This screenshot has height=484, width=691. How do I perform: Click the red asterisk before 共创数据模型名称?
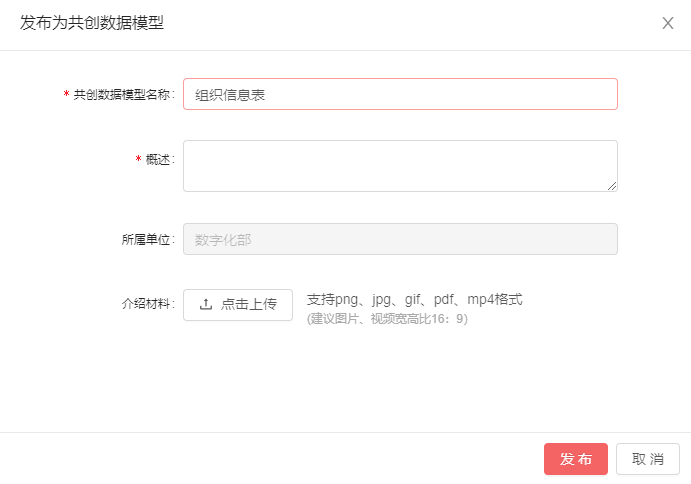tap(66, 95)
